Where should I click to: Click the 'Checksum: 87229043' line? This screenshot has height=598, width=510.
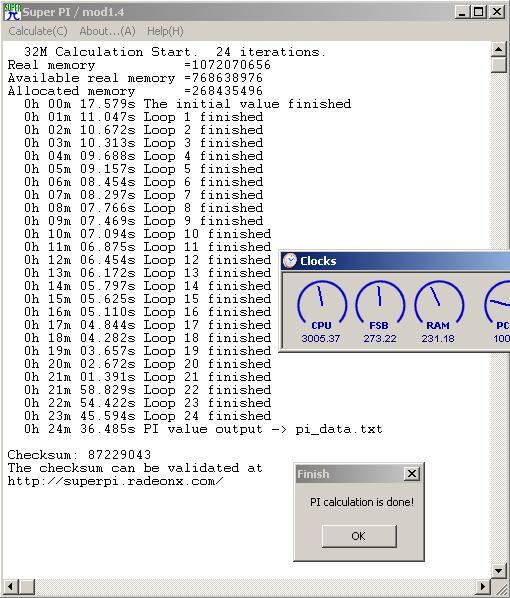79,455
